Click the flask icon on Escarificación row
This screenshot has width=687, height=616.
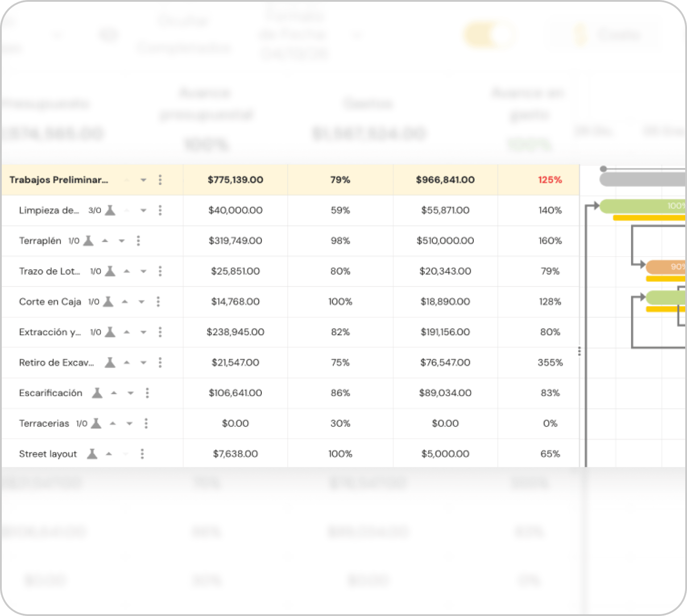[97, 393]
